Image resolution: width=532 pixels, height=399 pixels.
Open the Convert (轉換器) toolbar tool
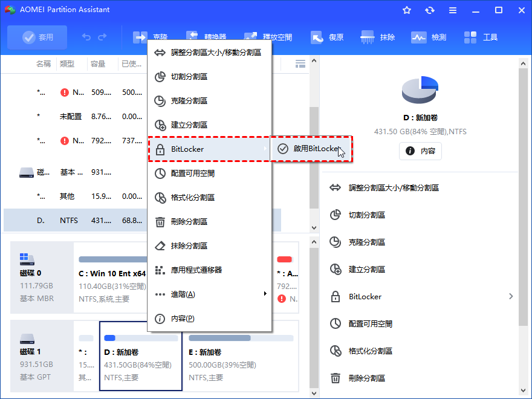[206, 36]
